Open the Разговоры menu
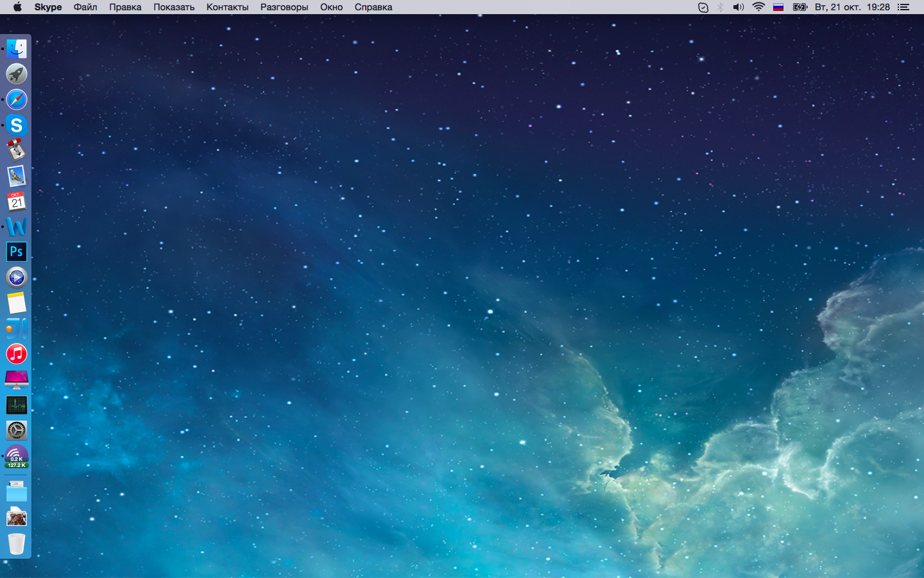The height and width of the screenshot is (578, 924). click(284, 7)
